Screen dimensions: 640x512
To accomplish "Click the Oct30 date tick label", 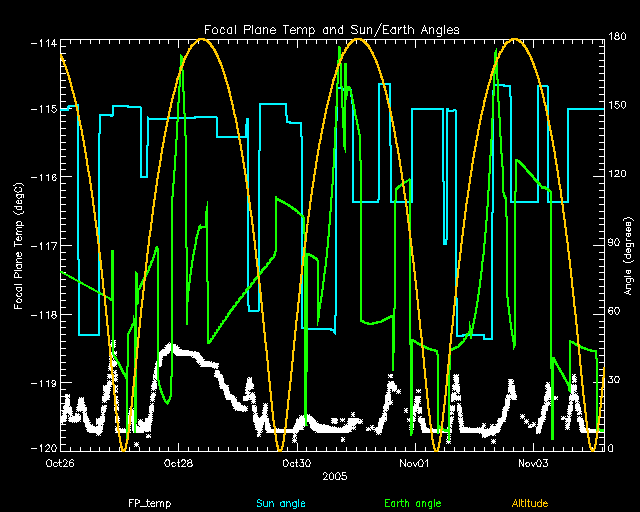I will (297, 464).
